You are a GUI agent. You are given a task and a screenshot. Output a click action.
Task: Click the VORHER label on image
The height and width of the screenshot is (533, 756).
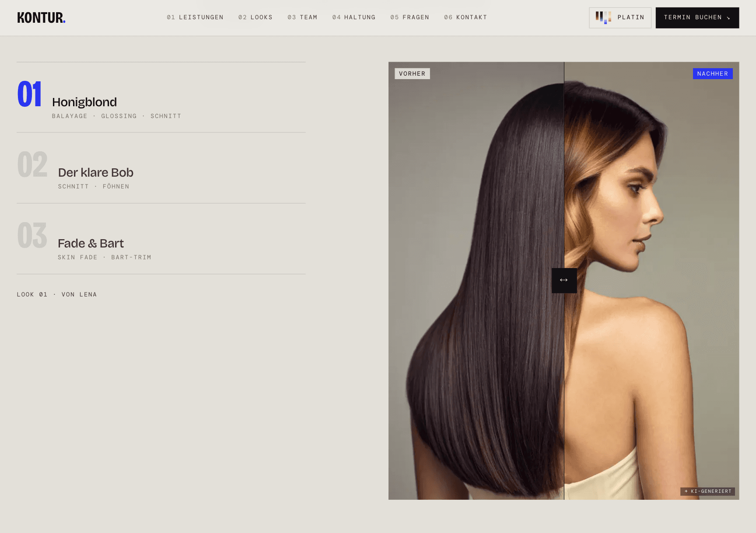[412, 74]
